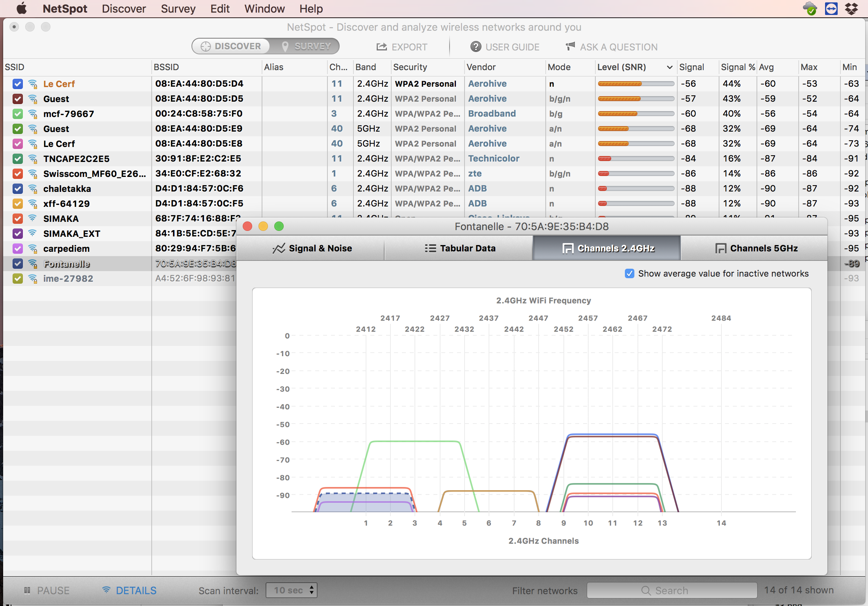
Task: Switch to the Tabular Data tab
Action: (459, 248)
